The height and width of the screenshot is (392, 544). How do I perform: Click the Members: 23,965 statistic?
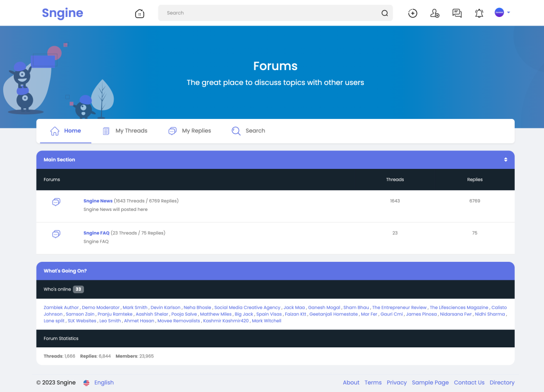pos(134,356)
